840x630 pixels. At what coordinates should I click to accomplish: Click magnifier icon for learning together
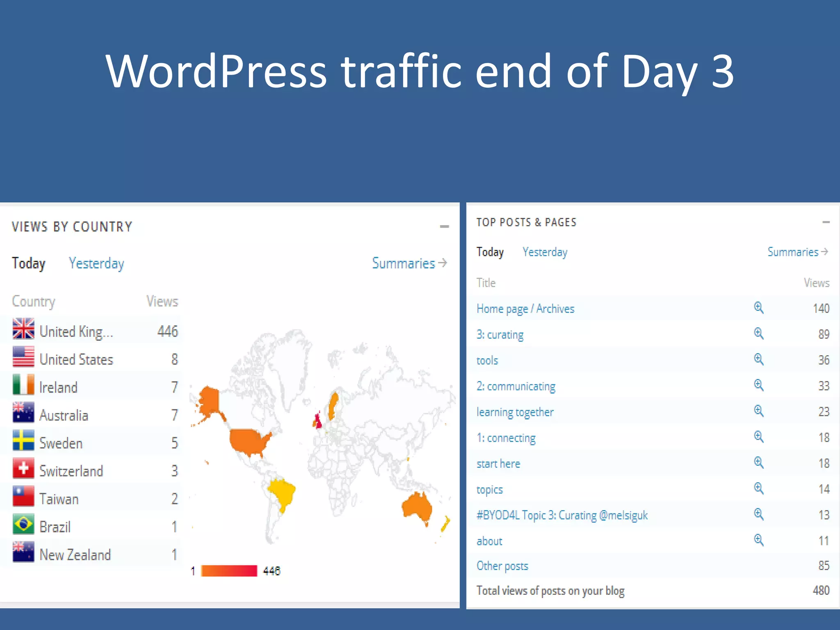tap(758, 411)
